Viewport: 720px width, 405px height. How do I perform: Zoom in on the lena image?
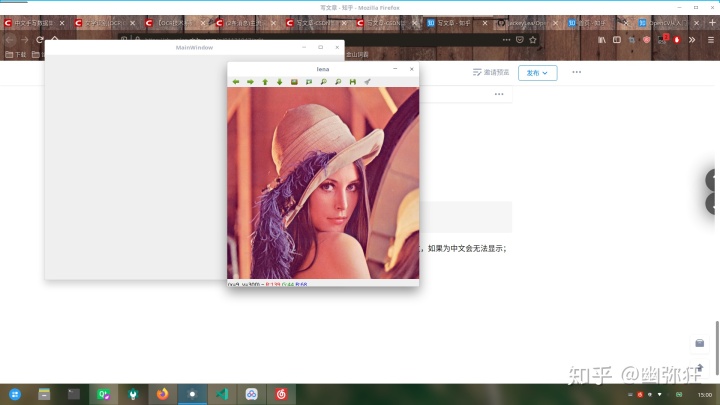pos(324,82)
